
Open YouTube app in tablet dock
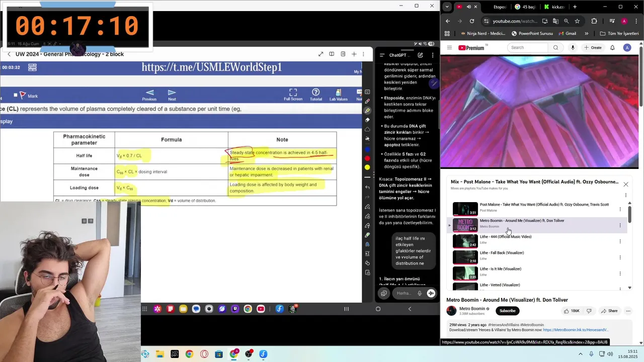coord(261,309)
